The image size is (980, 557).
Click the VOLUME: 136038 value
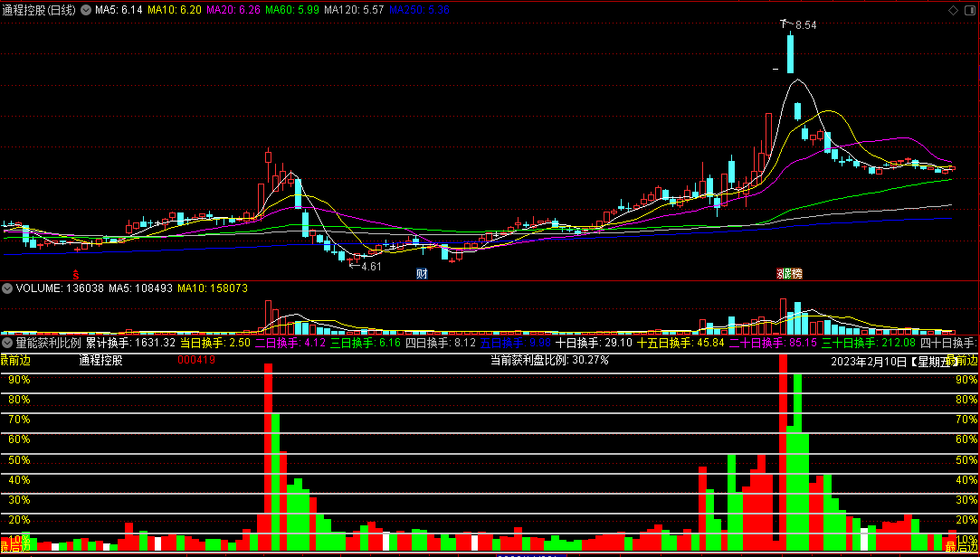(x=61, y=288)
